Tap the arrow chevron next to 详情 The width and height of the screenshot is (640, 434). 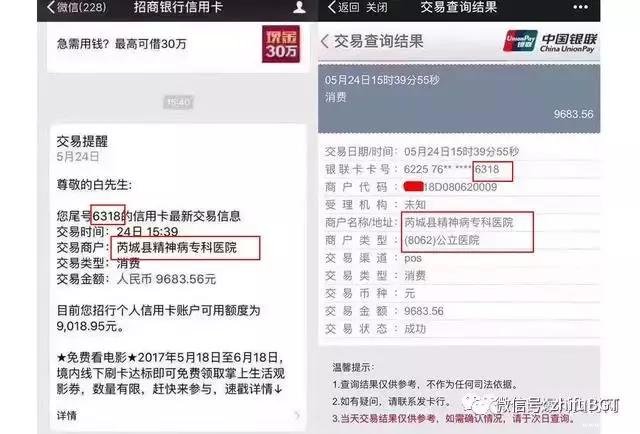[x=297, y=416]
